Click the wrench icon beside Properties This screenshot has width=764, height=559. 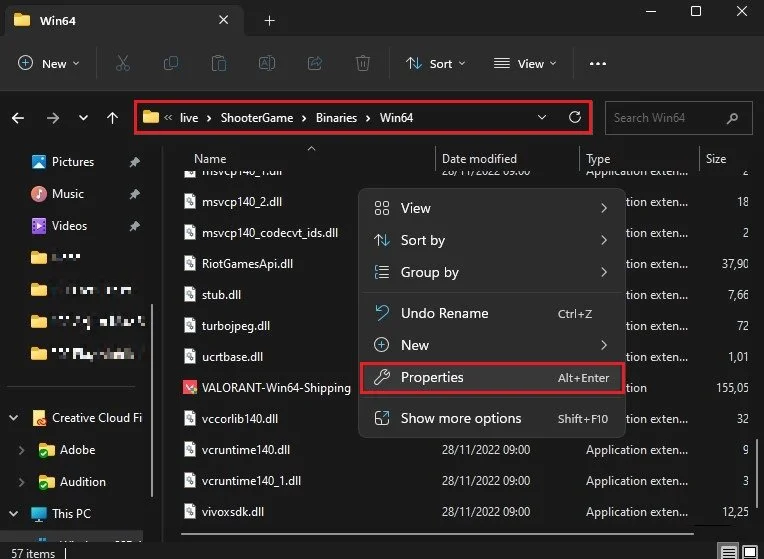click(x=382, y=377)
